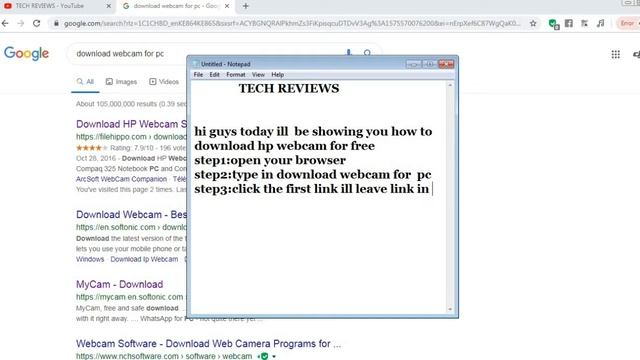Click the Notepad title bar icon

pyautogui.click(x=196, y=64)
